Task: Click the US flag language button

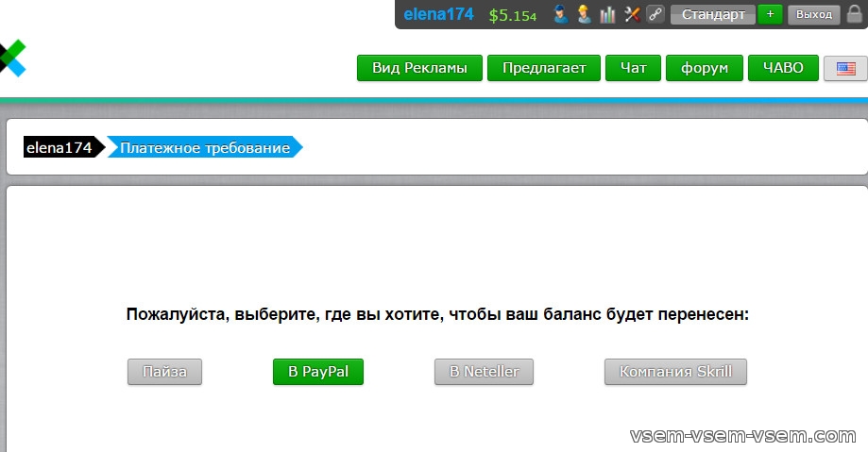Action: pos(846,69)
